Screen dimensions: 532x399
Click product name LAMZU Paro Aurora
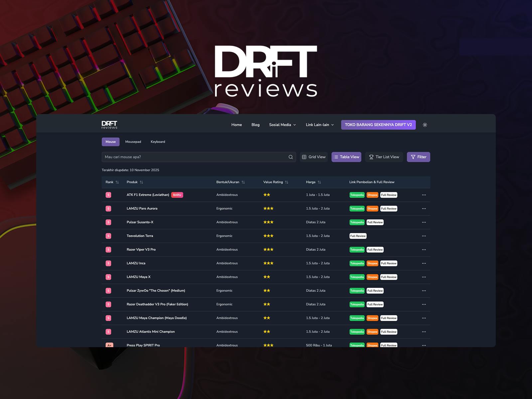pyautogui.click(x=142, y=208)
